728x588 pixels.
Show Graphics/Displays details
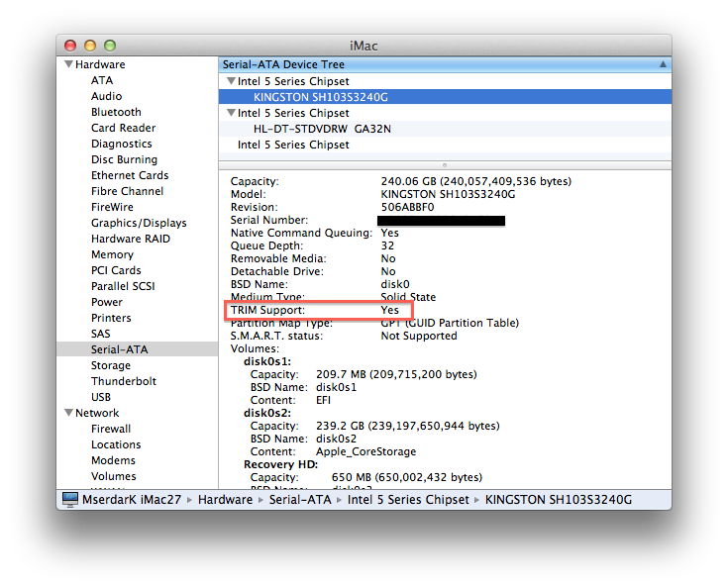point(139,223)
